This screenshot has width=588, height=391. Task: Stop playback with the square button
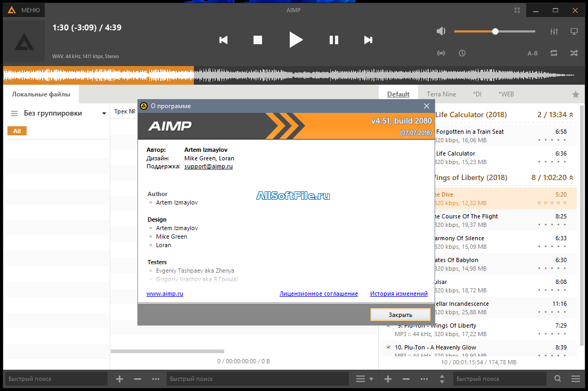[258, 40]
